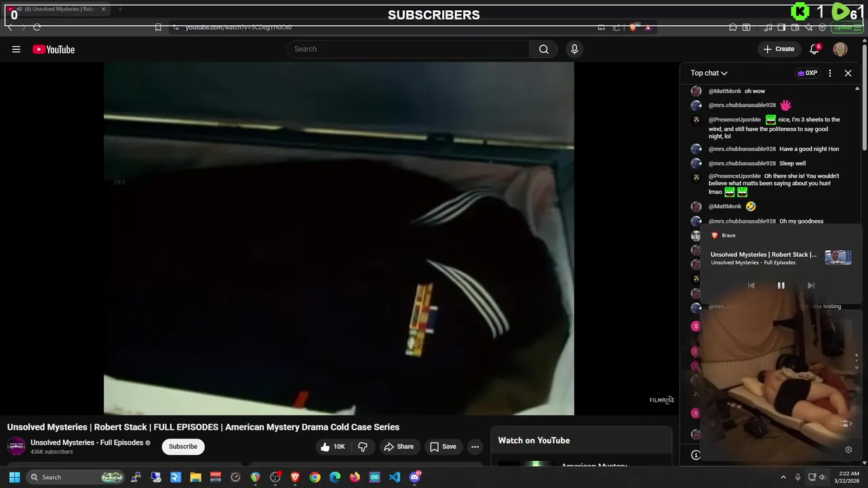Click the chat info circle icon
This screenshot has height=488, width=868.
(x=696, y=455)
